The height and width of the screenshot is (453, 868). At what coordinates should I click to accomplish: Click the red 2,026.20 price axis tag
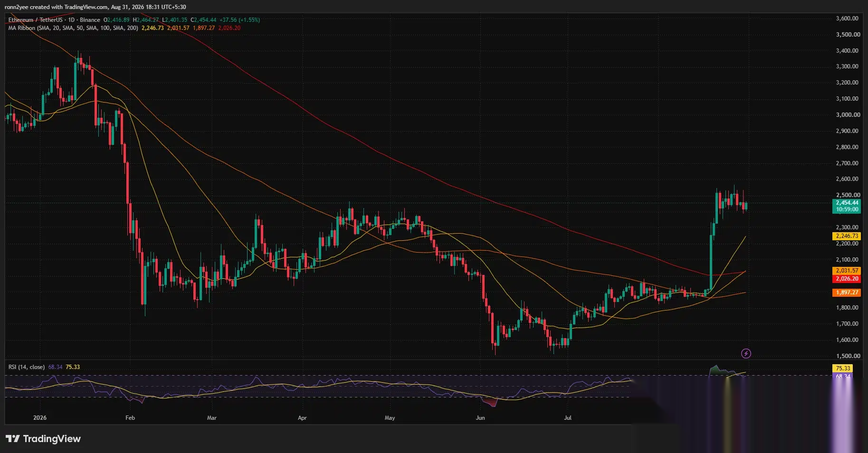click(x=847, y=279)
